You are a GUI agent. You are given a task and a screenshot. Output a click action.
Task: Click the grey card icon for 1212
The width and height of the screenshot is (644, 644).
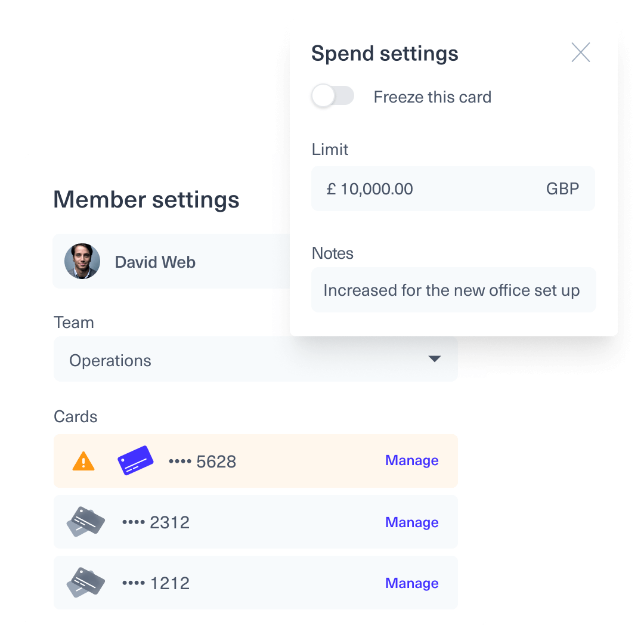click(86, 583)
